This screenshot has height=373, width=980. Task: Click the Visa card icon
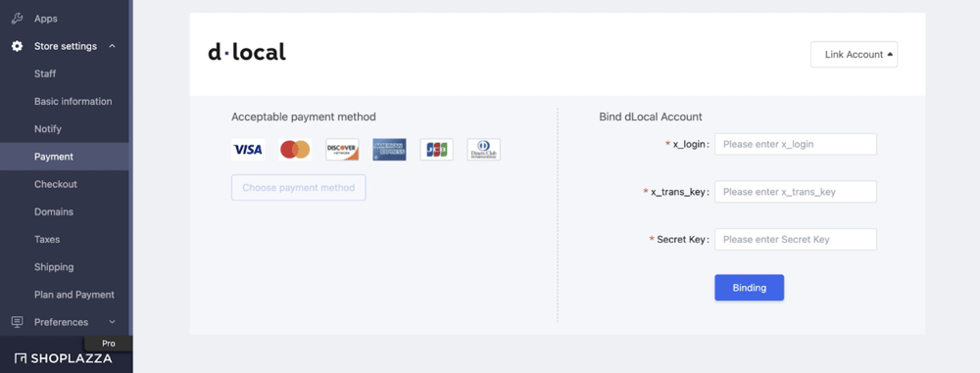[x=248, y=150]
